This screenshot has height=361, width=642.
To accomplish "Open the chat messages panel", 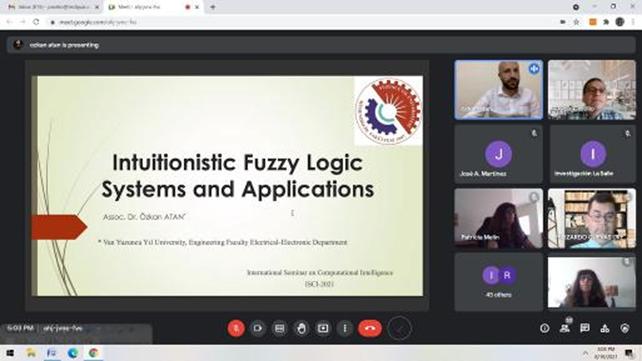I will [x=585, y=328].
